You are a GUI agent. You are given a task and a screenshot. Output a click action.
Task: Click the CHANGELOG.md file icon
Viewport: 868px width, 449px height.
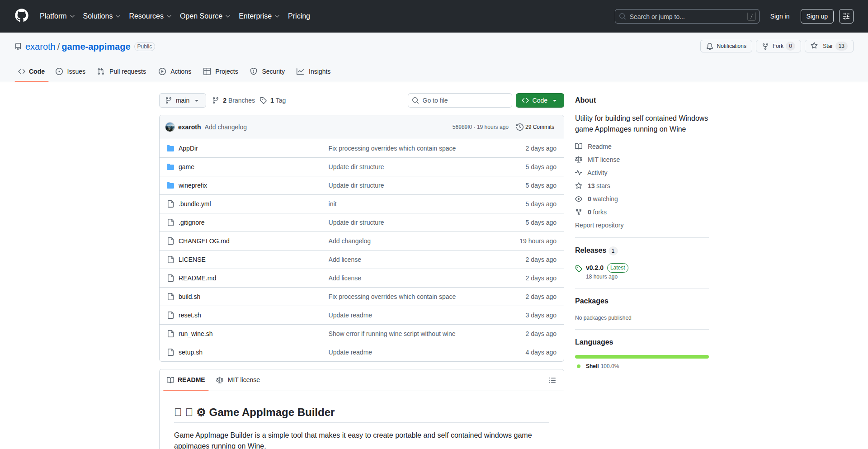tap(170, 241)
